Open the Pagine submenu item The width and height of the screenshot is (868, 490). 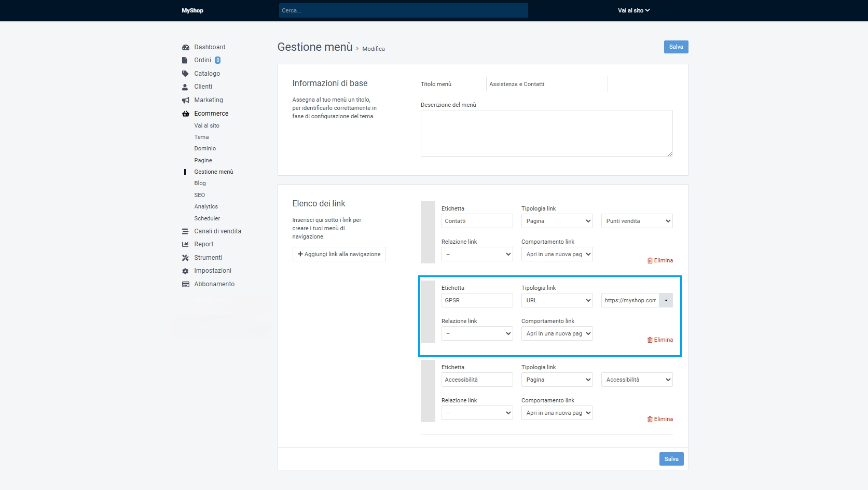203,160
